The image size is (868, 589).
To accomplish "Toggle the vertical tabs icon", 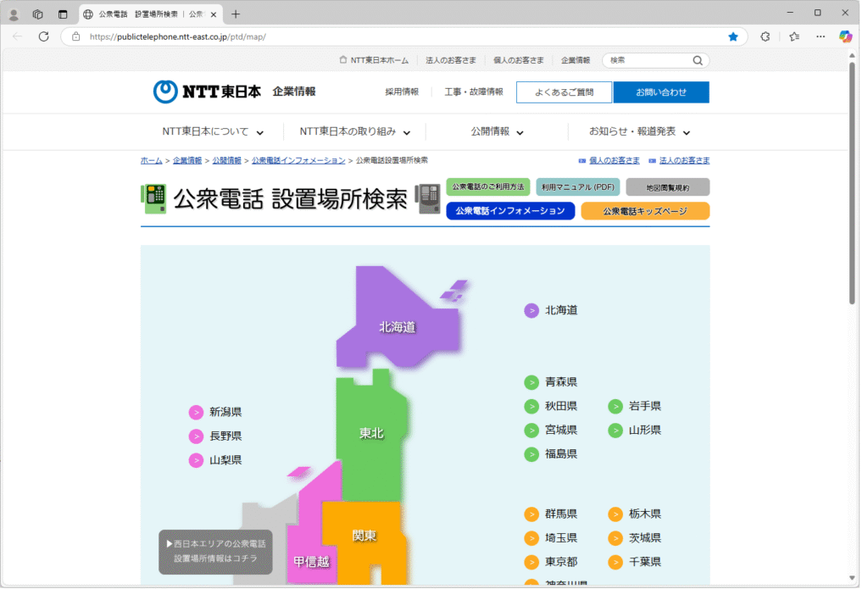I will (x=63, y=14).
